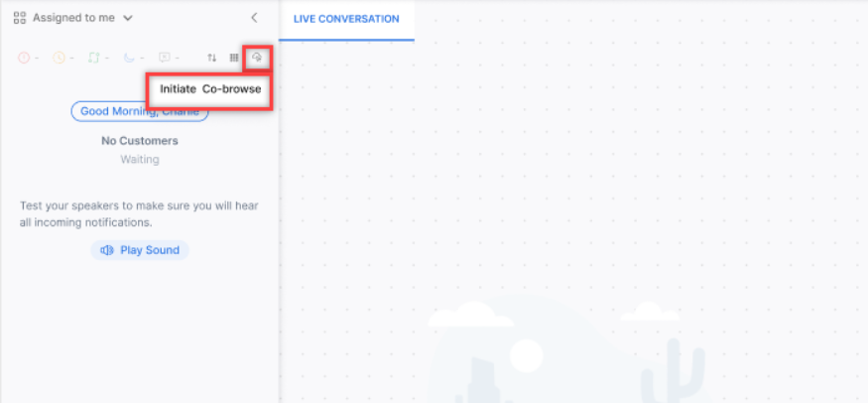Click the Waiting status text
Image resolution: width=868 pixels, height=403 pixels.
[140, 159]
